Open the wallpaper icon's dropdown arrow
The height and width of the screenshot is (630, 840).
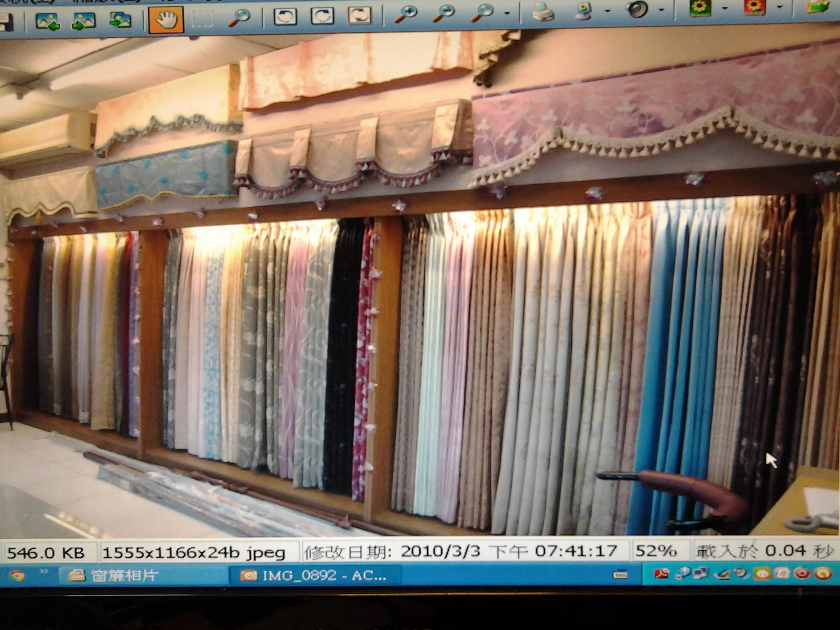pyautogui.click(x=607, y=11)
